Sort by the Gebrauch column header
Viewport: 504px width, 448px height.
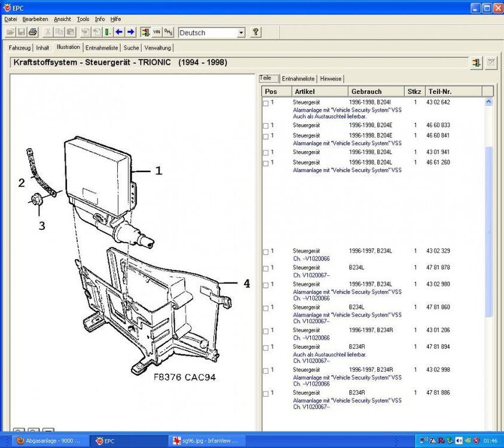tap(376, 91)
